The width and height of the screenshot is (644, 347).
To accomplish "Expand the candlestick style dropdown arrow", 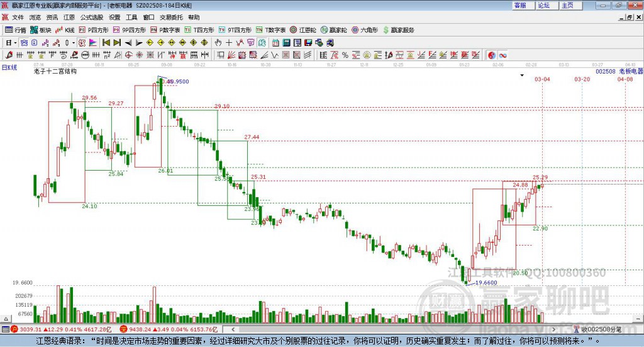I will click(x=74, y=43).
